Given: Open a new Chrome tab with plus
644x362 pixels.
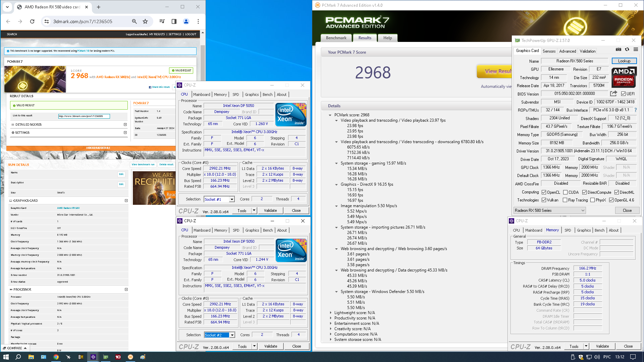Looking at the screenshot, I should point(99,7).
